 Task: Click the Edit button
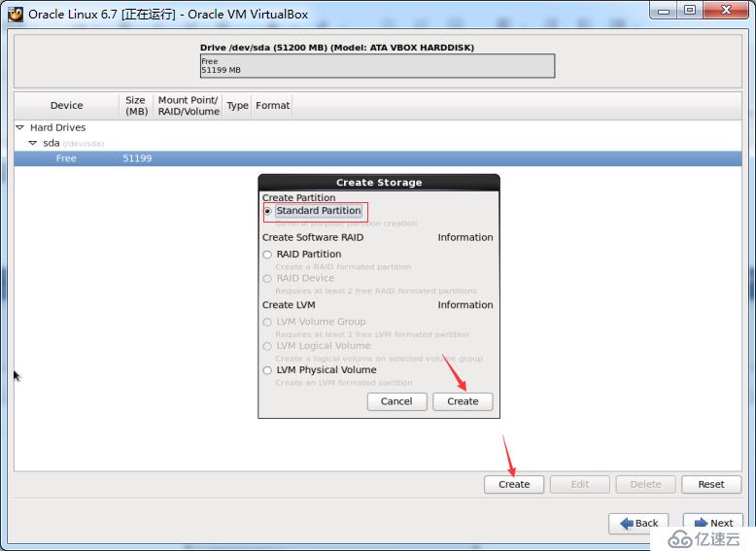(580, 485)
